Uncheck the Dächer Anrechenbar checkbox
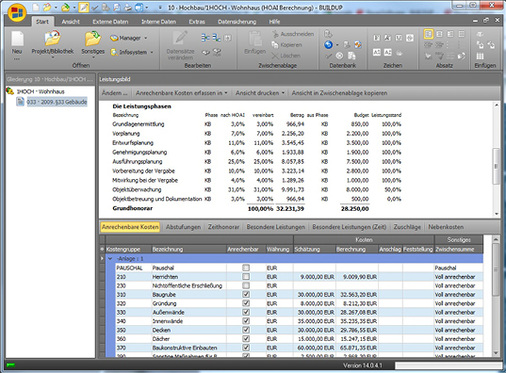The image size is (506, 373). point(246,339)
